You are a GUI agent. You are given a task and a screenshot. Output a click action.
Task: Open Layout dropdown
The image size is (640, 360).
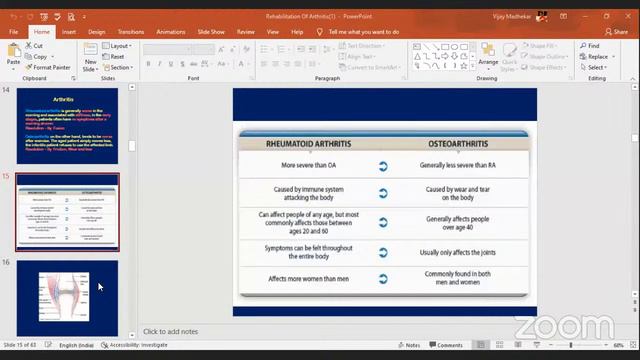coord(117,46)
